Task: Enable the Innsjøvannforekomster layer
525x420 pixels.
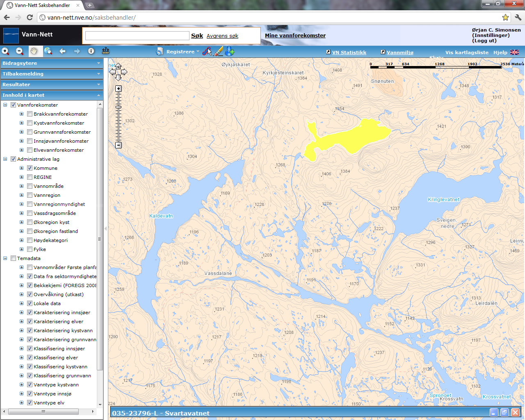Action: tap(30, 141)
